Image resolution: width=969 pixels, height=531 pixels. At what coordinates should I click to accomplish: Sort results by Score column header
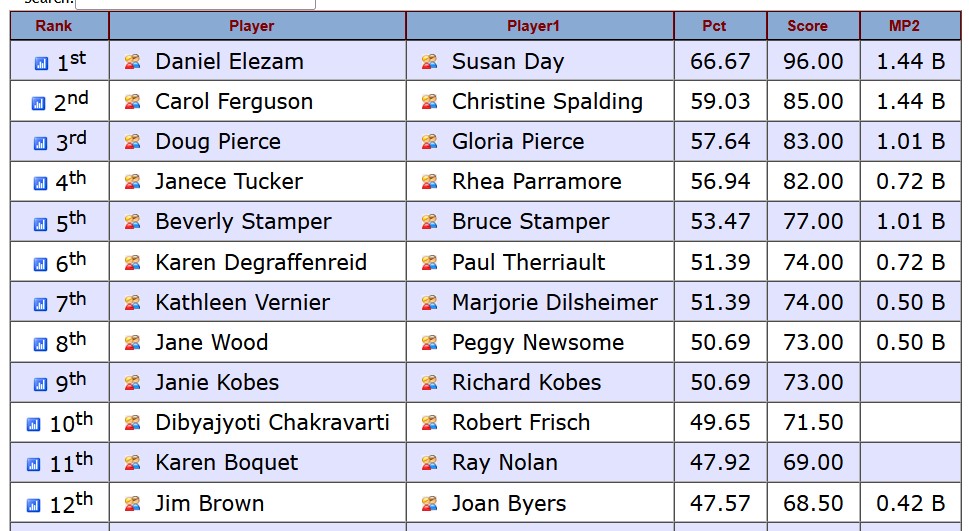(807, 26)
